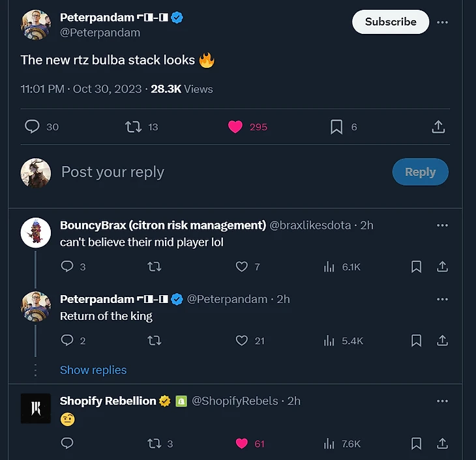Open the @braxlikesdota profile handle
Viewport: 476px width, 460px height.
click(x=312, y=225)
